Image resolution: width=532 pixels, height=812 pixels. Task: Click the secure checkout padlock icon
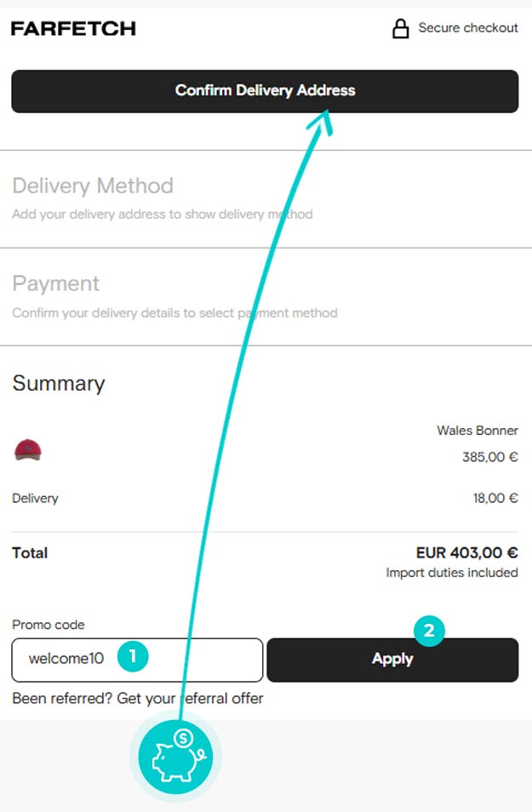point(400,28)
